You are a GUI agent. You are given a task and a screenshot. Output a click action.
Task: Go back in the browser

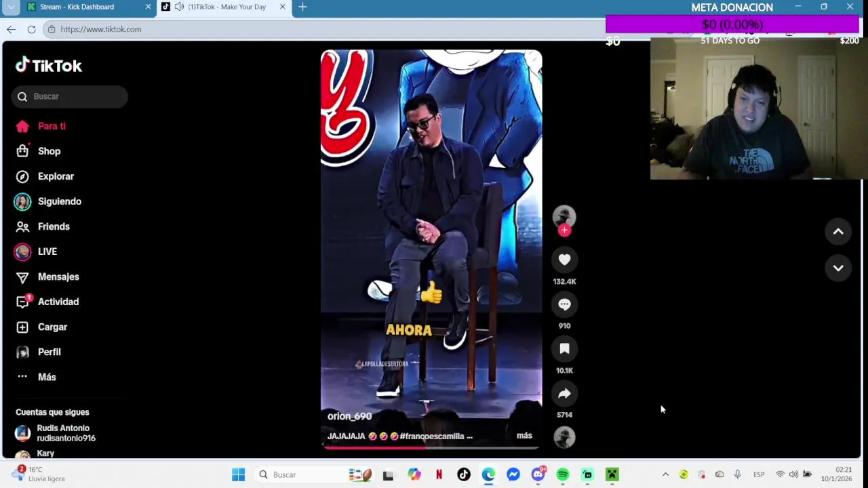(12, 29)
